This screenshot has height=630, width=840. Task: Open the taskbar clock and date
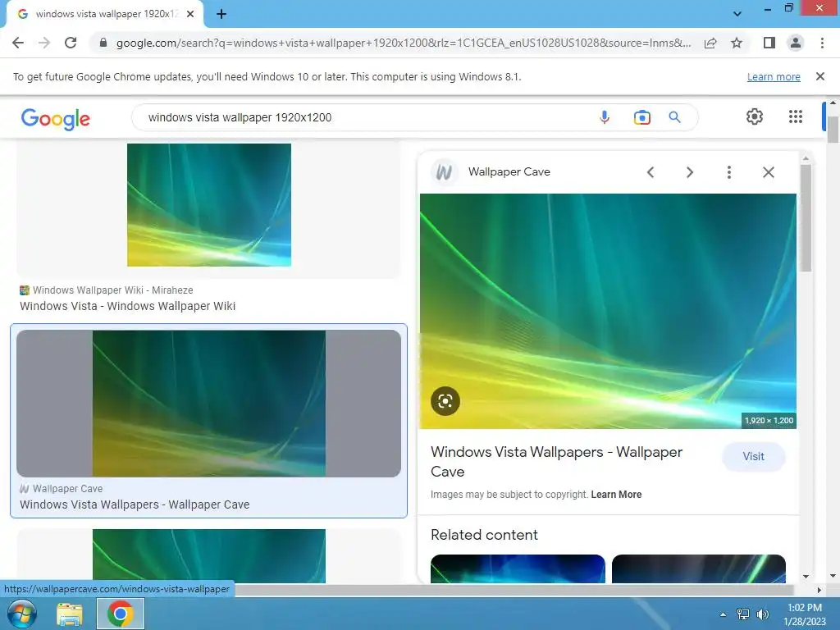pos(804,614)
